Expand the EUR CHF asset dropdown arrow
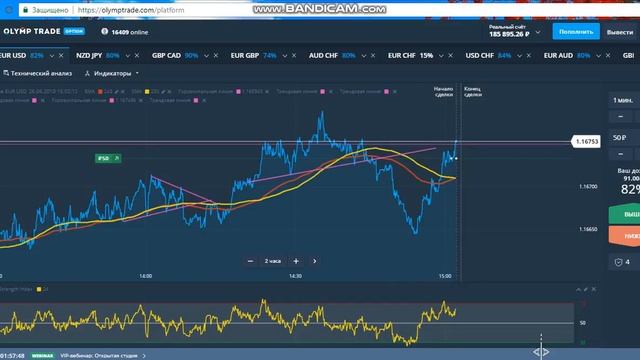640x360 pixels. point(441,56)
